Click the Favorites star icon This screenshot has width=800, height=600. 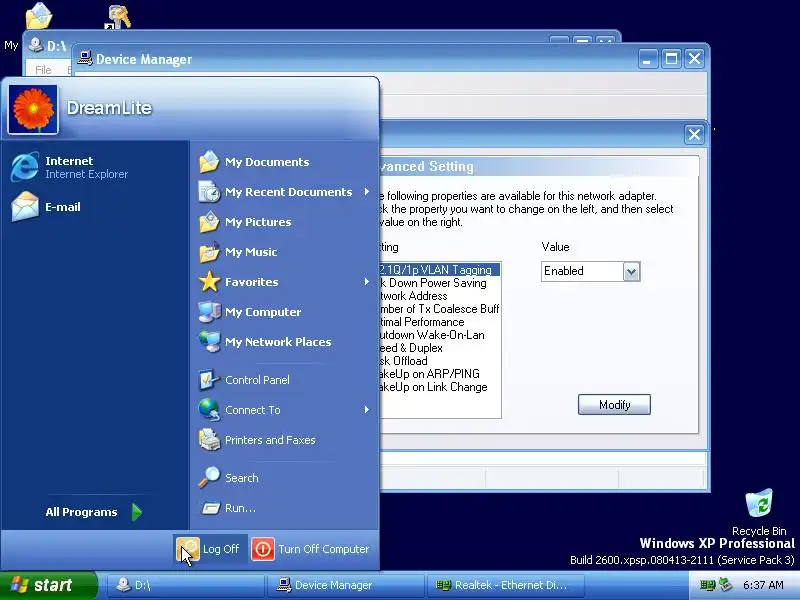[209, 282]
